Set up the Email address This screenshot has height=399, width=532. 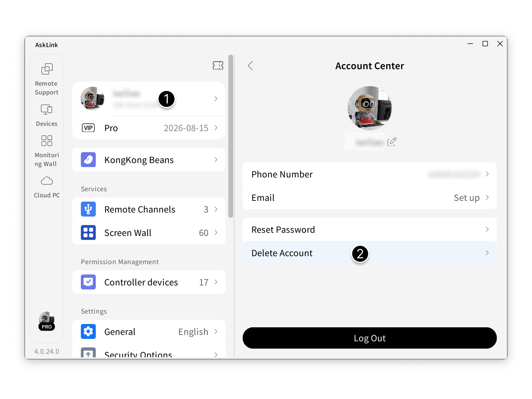[x=467, y=198]
